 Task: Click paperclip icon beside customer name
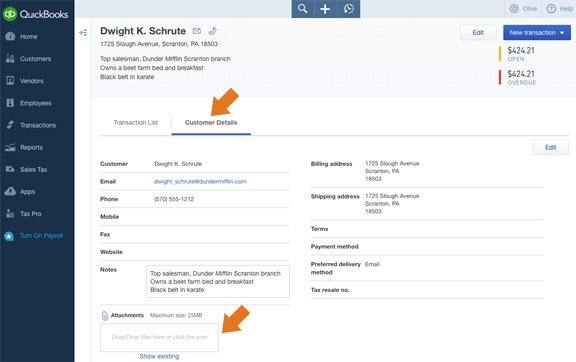[x=212, y=31]
